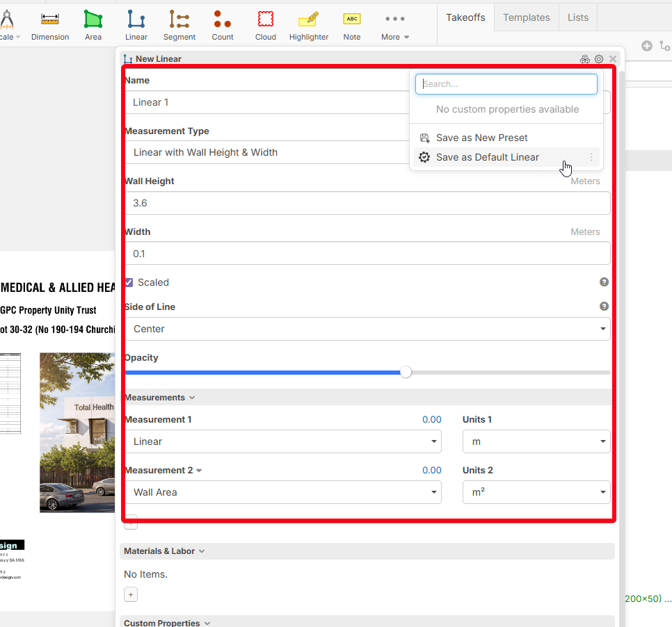The width and height of the screenshot is (672, 627).
Task: Choose the Segment tool
Action: click(x=179, y=25)
